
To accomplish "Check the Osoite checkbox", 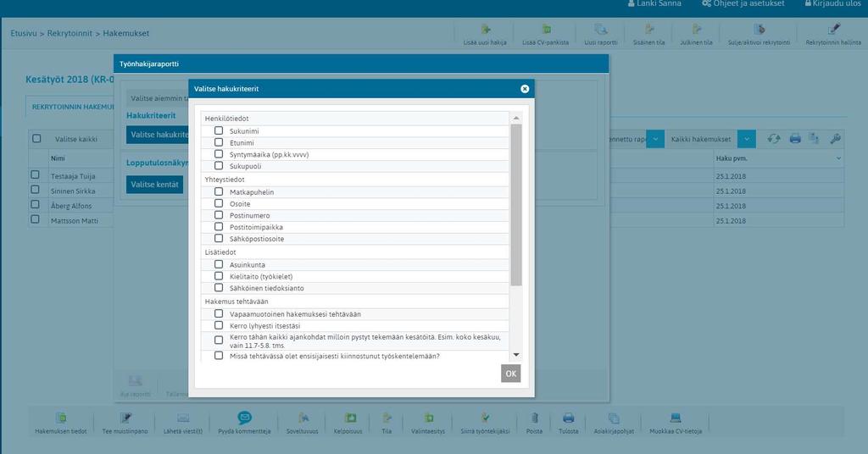I will click(x=219, y=203).
